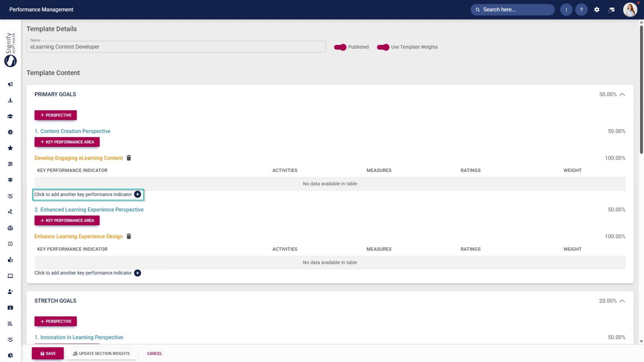The width and height of the screenshot is (644, 362).
Task: Click the Save button
Action: (48, 354)
